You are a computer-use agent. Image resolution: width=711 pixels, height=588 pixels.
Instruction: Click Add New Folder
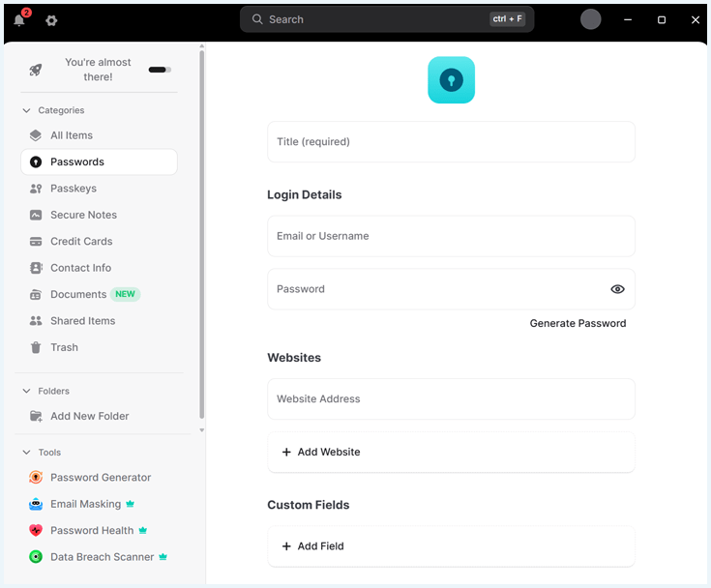(x=99, y=416)
